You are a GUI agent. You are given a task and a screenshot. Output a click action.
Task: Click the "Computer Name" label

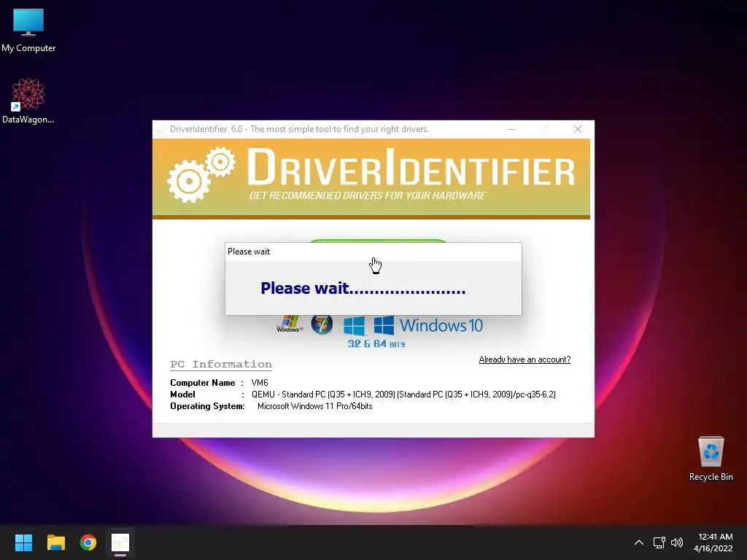tap(203, 383)
